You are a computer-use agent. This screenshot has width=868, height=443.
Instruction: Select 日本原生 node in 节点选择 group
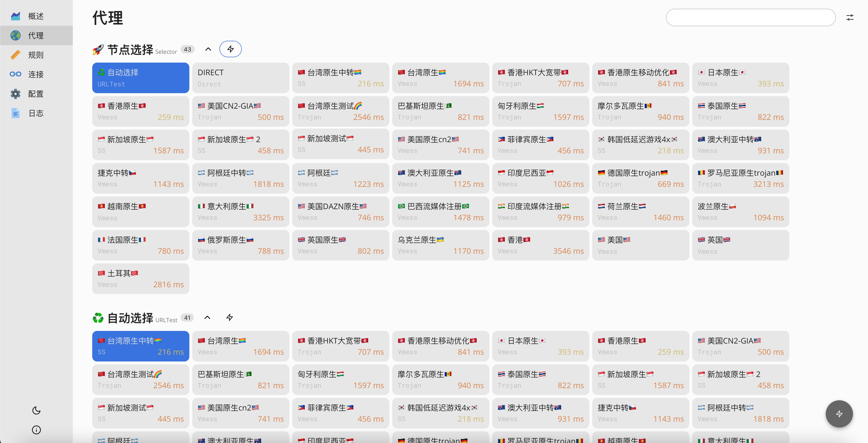pyautogui.click(x=740, y=78)
